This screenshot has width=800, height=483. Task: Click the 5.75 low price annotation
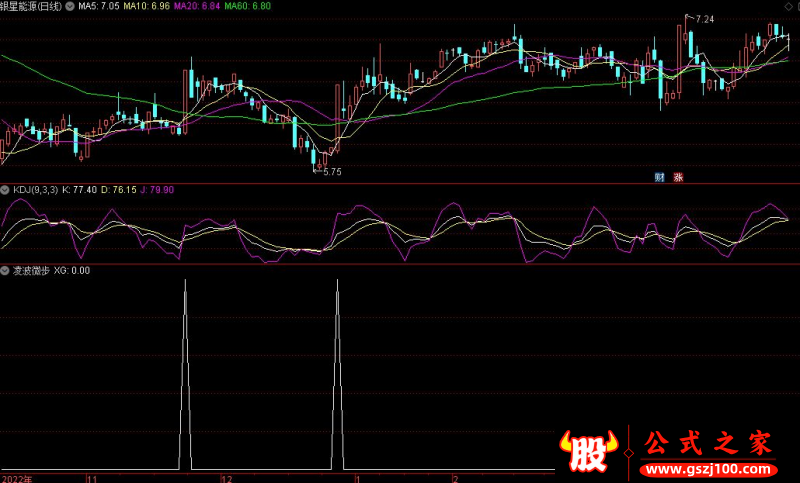(332, 172)
